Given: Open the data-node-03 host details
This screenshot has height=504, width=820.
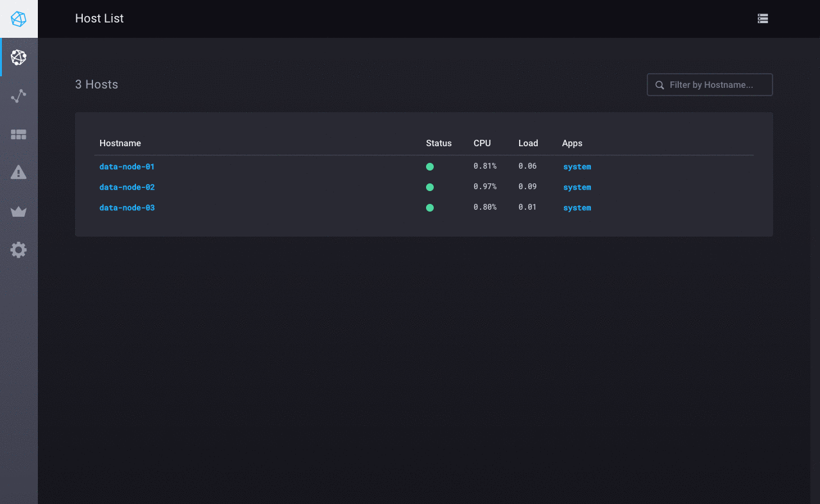Looking at the screenshot, I should pos(126,207).
